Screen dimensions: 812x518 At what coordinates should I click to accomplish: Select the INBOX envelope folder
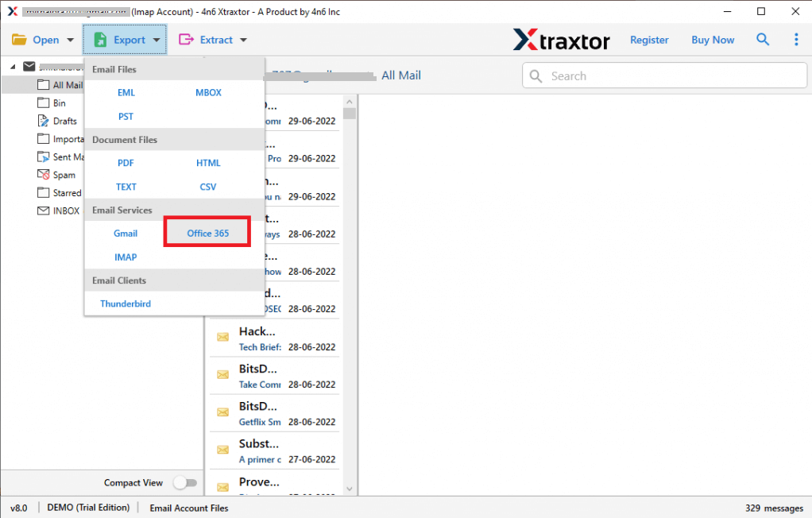pyautogui.click(x=42, y=210)
